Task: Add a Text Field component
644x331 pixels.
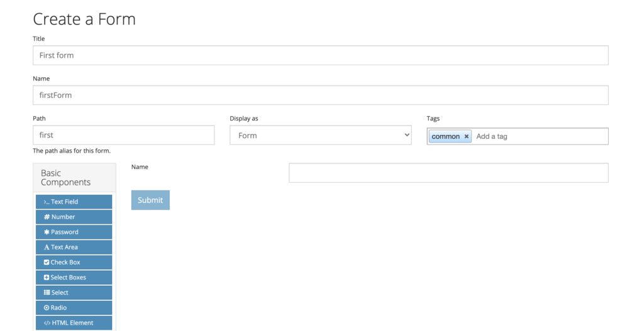Action: click(74, 202)
